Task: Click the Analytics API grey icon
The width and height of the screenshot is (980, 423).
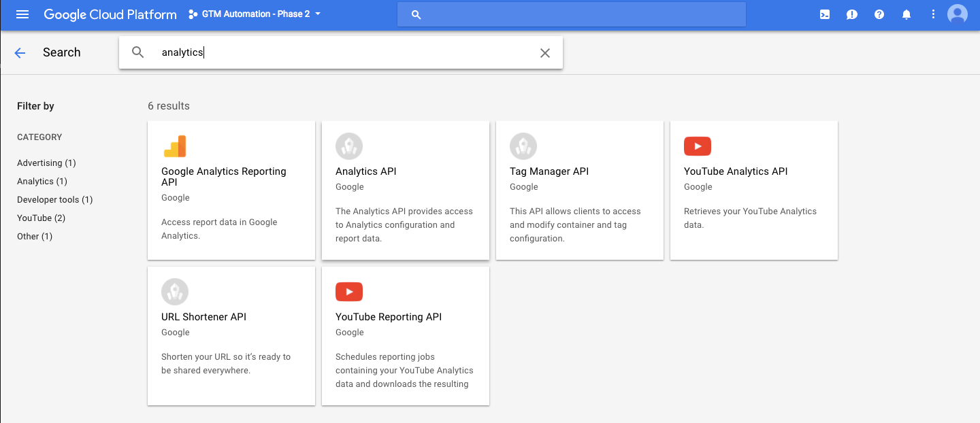Action: [x=349, y=146]
